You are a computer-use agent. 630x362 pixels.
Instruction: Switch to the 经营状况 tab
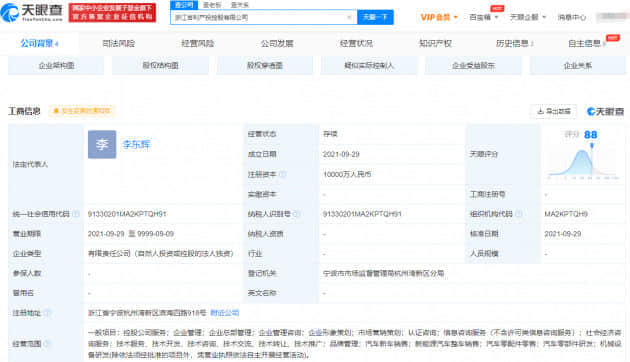click(356, 43)
